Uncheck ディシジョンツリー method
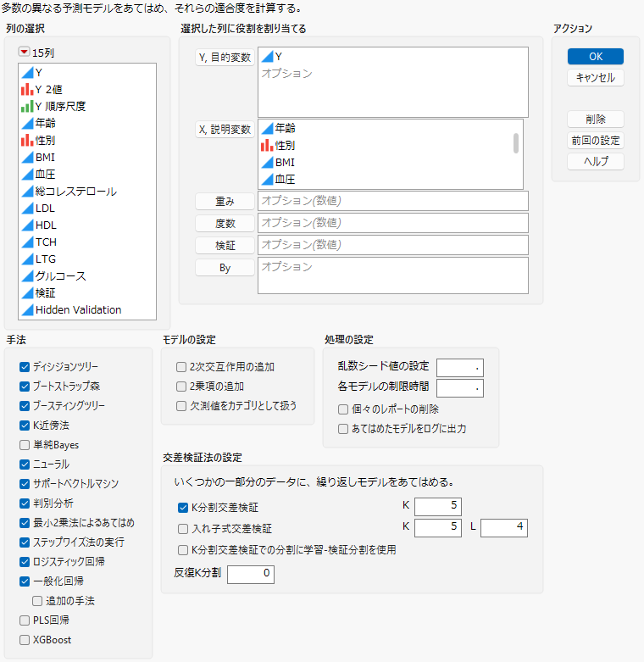Viewport: 644px width, 662px height. 25,367
